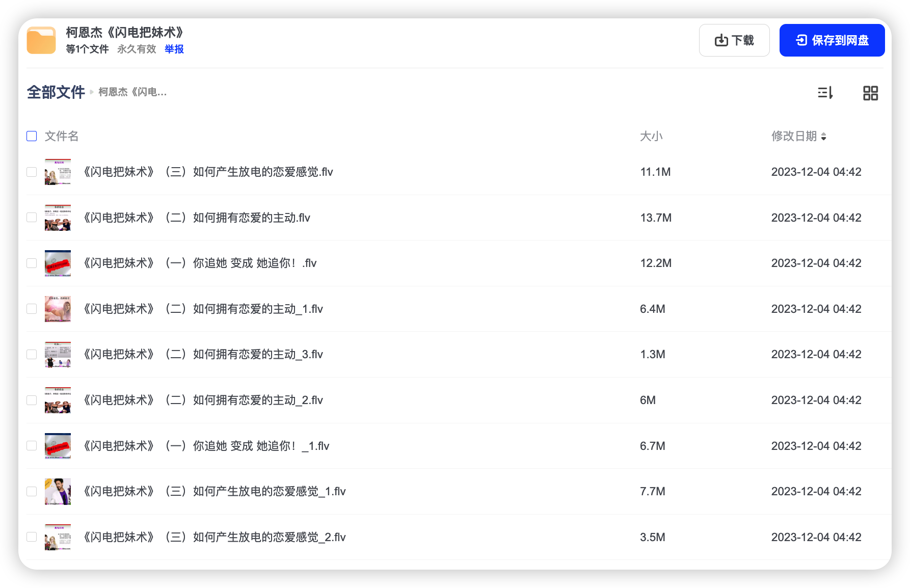
Task: Open thumbnail of （一）你追她 变成 她追你！.flv
Action: (x=58, y=263)
